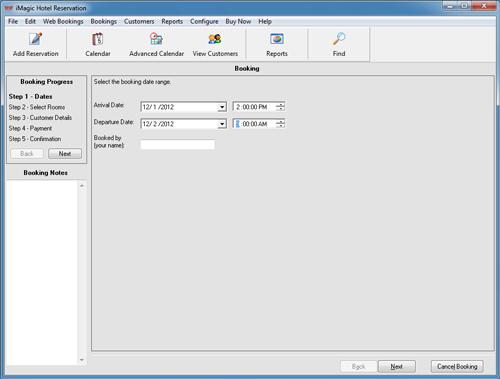Click the Booked by name input field
Screen dimensions: 500x379
pyautogui.click(x=178, y=144)
